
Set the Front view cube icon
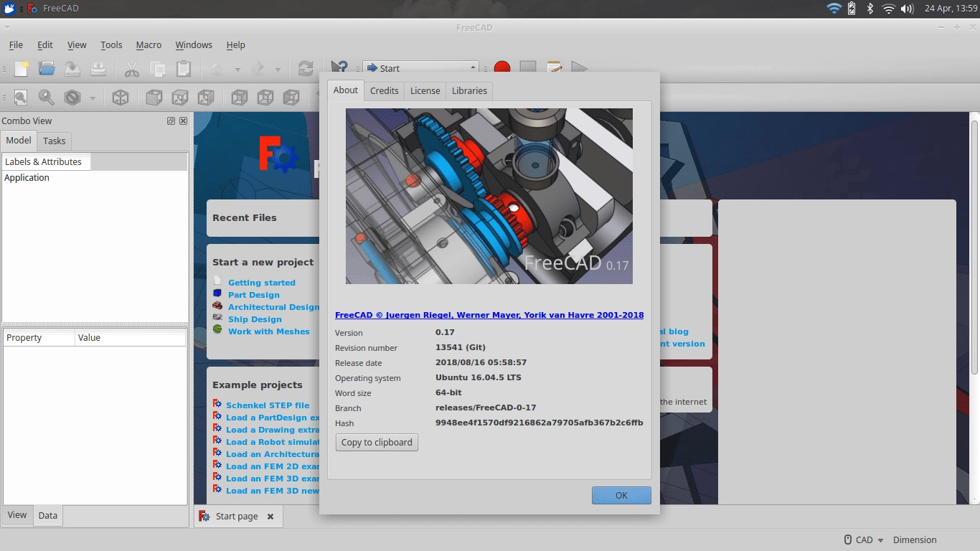pyautogui.click(x=154, y=98)
